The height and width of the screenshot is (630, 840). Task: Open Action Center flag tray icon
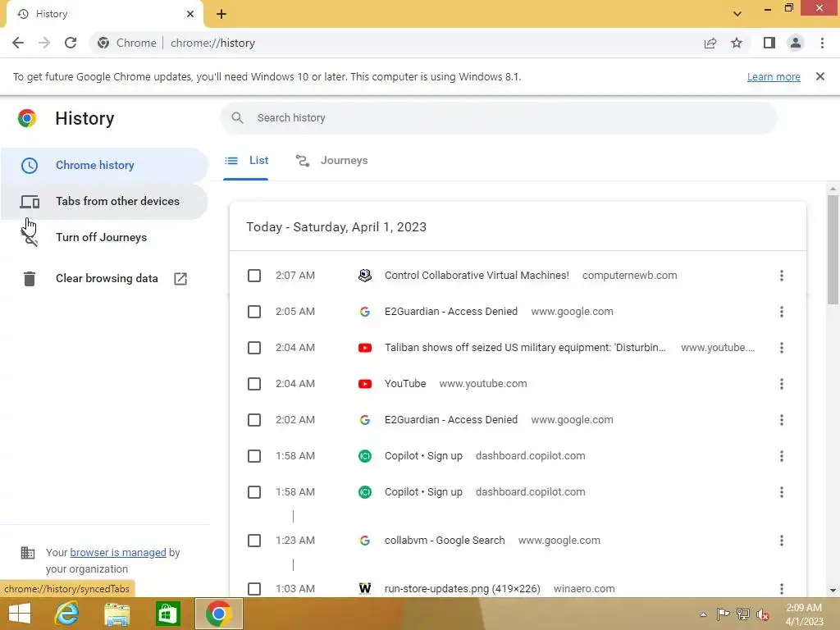click(723, 614)
